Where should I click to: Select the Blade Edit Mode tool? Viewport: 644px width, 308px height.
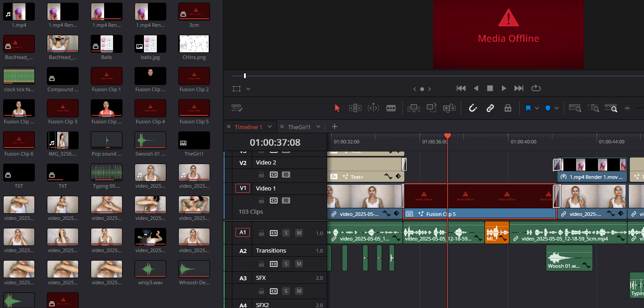click(391, 108)
